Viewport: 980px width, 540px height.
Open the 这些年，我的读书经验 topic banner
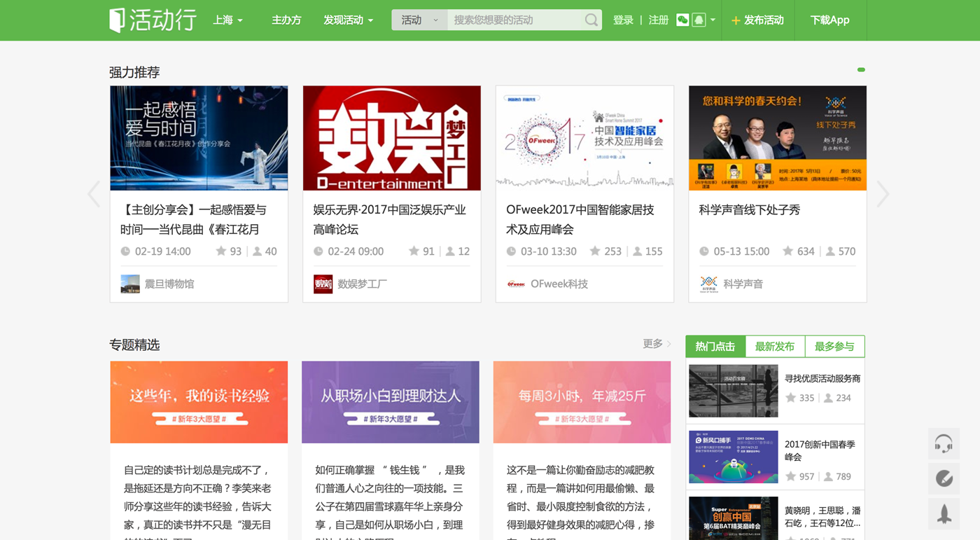[199, 402]
